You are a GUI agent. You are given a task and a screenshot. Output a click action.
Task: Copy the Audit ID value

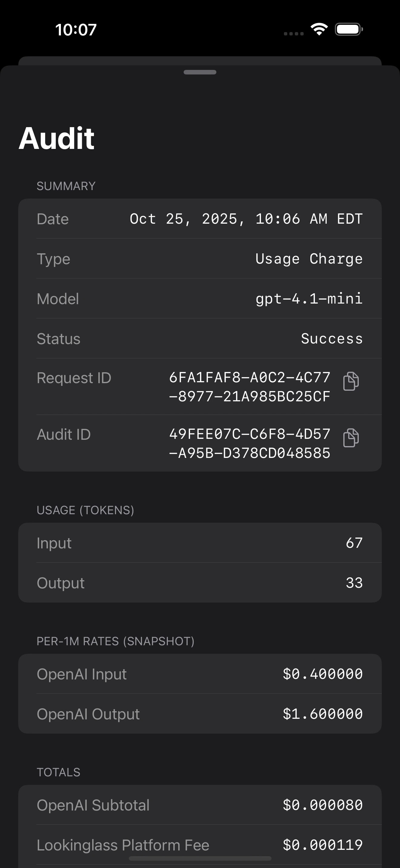click(x=351, y=438)
